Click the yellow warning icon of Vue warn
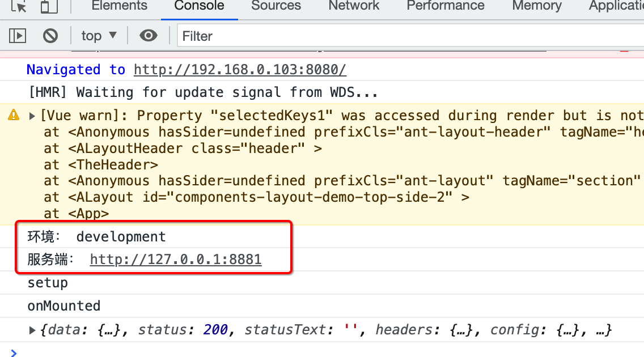 point(14,115)
